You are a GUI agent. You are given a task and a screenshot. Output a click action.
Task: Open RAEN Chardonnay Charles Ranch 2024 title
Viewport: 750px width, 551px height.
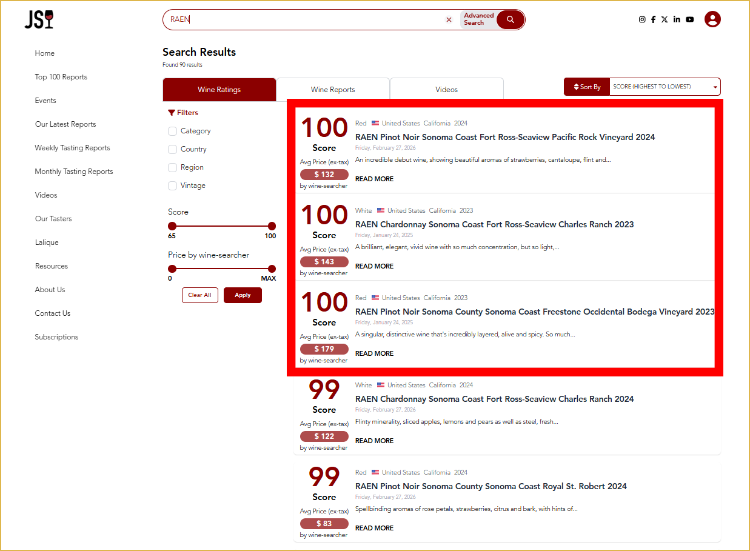(x=494, y=399)
